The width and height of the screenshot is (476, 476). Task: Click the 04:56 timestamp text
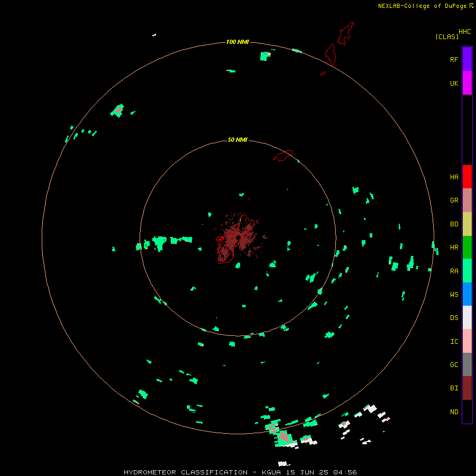click(345, 472)
